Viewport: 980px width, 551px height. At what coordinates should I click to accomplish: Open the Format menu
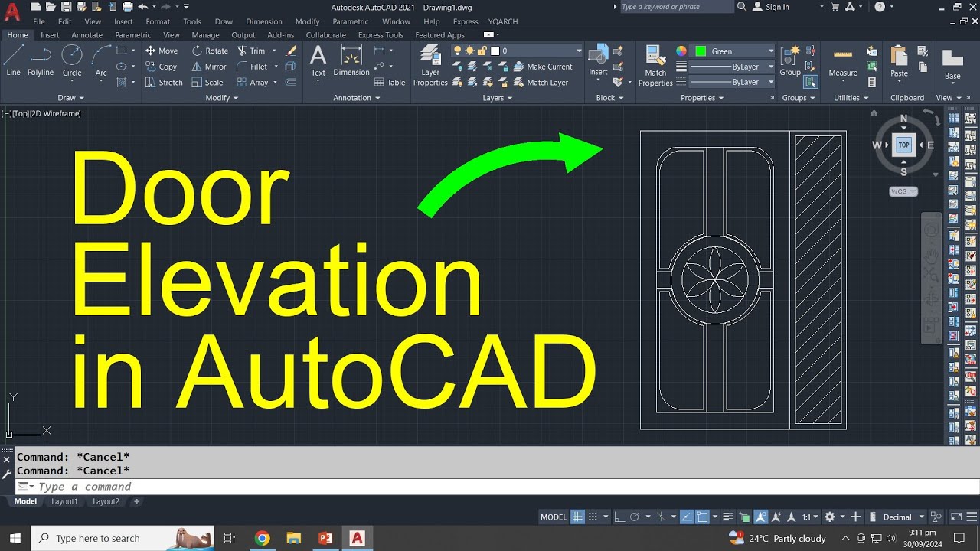158,21
